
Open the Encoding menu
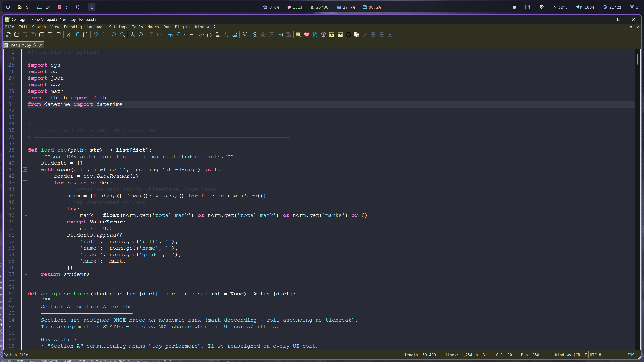point(73,27)
